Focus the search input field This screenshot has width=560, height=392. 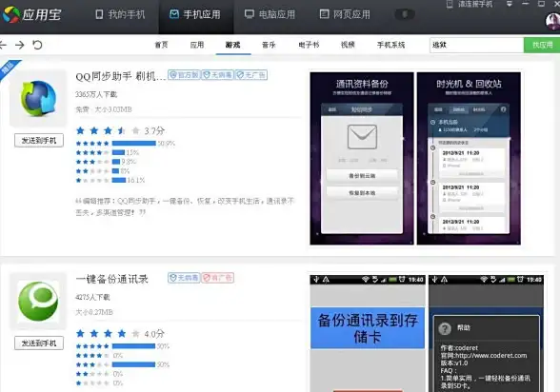click(477, 45)
